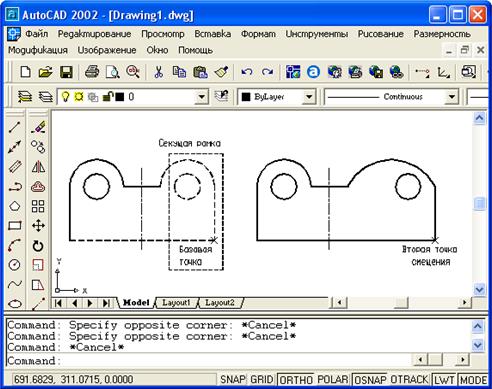
Task: Jump to first layout tab arrow
Action: (x=58, y=303)
